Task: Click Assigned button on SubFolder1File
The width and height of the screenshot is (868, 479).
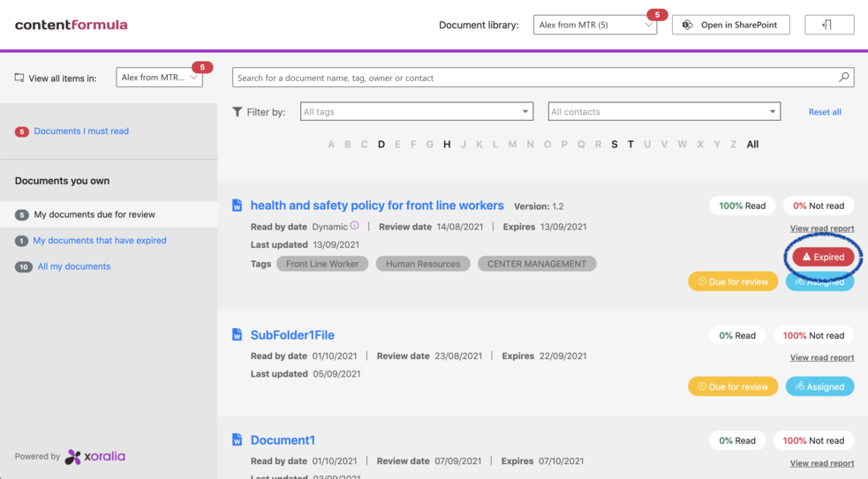Action: click(x=819, y=386)
